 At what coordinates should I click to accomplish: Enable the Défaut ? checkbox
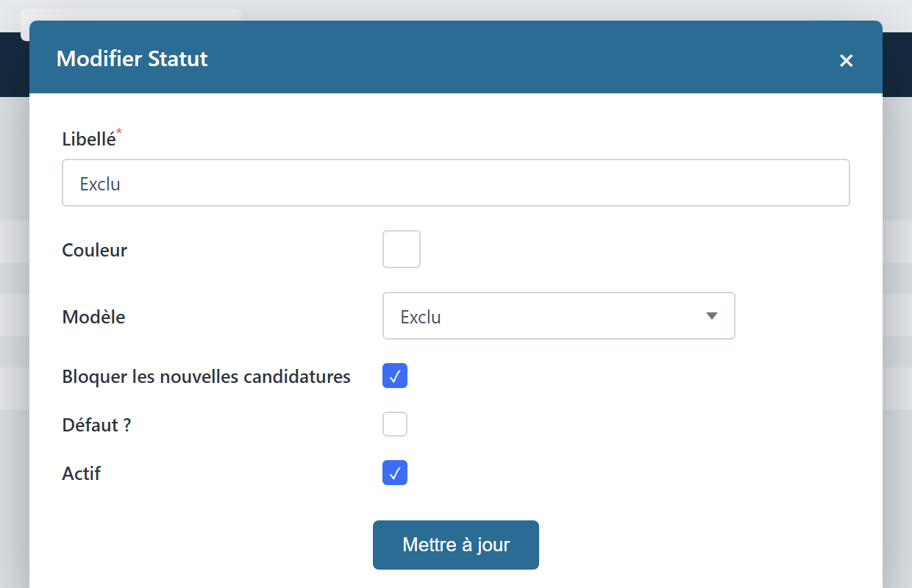395,424
